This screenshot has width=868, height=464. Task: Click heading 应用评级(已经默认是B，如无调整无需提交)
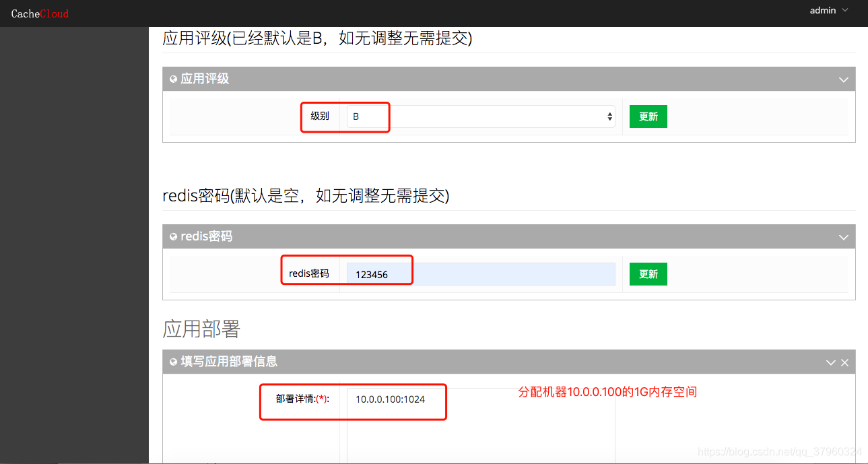pos(317,38)
